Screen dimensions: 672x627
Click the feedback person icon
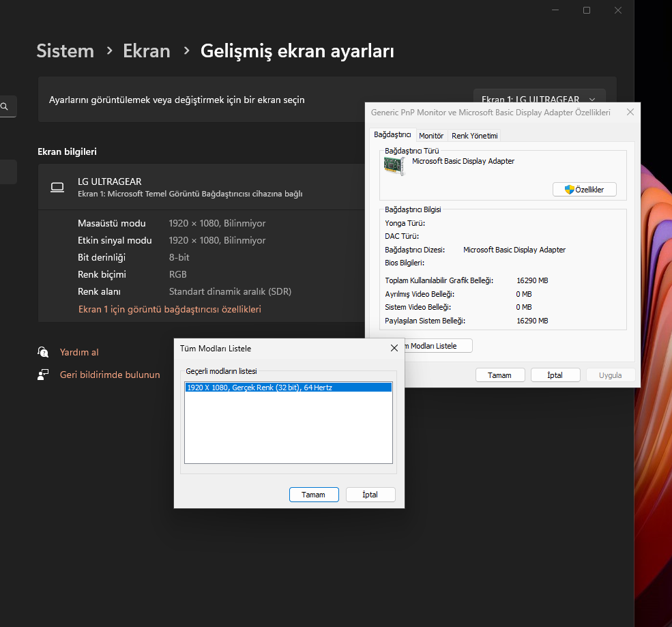point(43,375)
